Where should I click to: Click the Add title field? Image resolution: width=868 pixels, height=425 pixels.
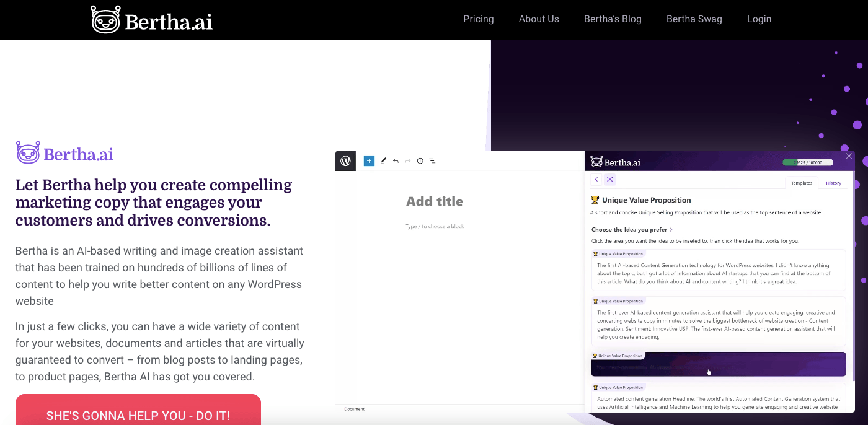[435, 201]
